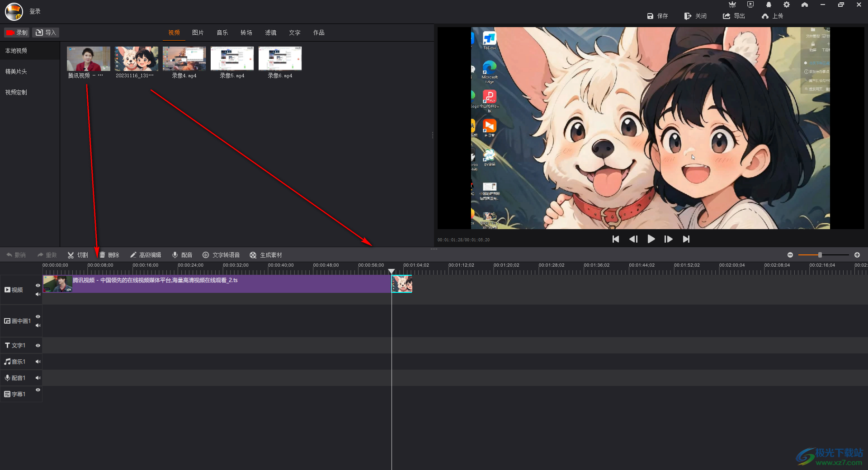Screen dimensions: 868x470
Task: Zoom out the timeline with minus icon
Action: pyautogui.click(x=790, y=255)
